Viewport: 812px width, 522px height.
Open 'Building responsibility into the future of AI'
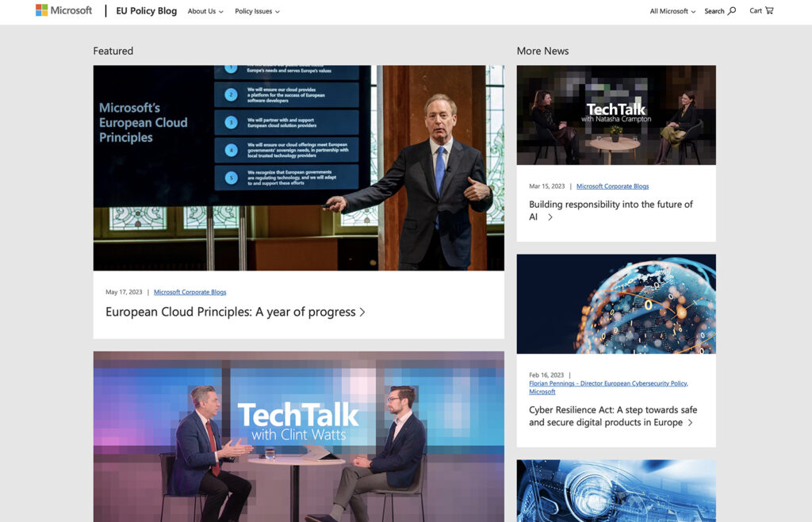coord(611,210)
